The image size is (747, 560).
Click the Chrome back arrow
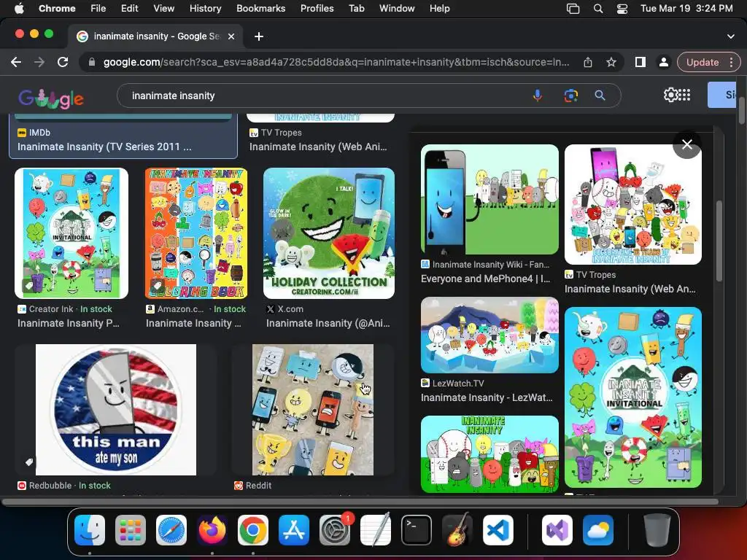pyautogui.click(x=16, y=62)
